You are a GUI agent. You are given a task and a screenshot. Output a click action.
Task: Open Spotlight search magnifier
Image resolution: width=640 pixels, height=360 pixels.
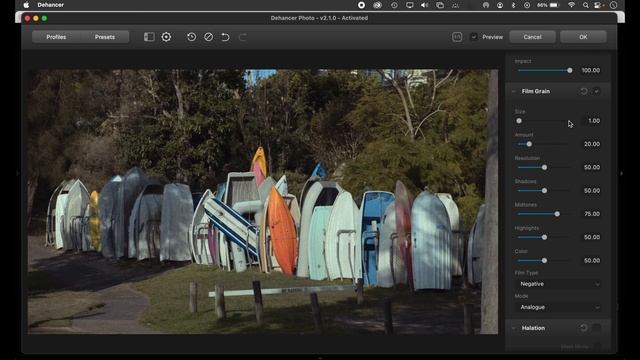pos(586,5)
